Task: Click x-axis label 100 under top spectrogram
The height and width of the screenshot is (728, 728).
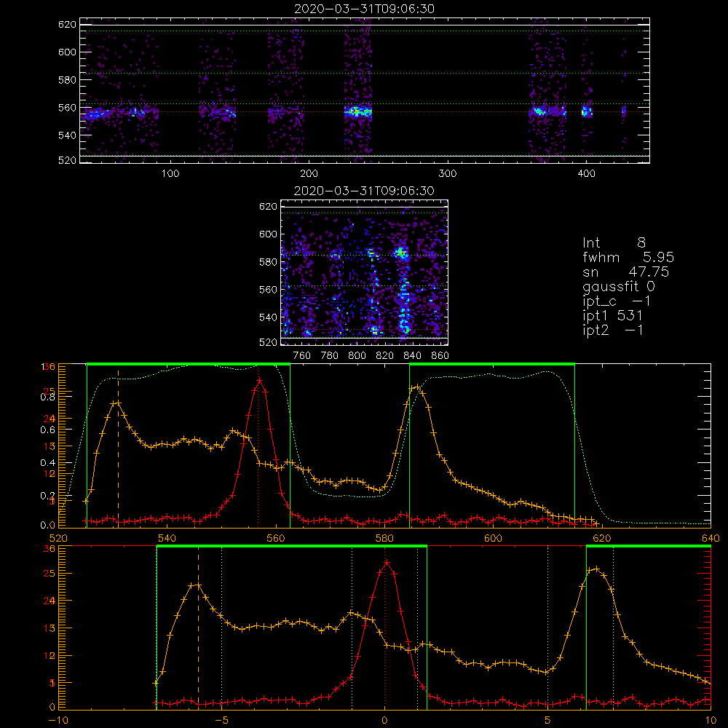Action: (x=170, y=174)
